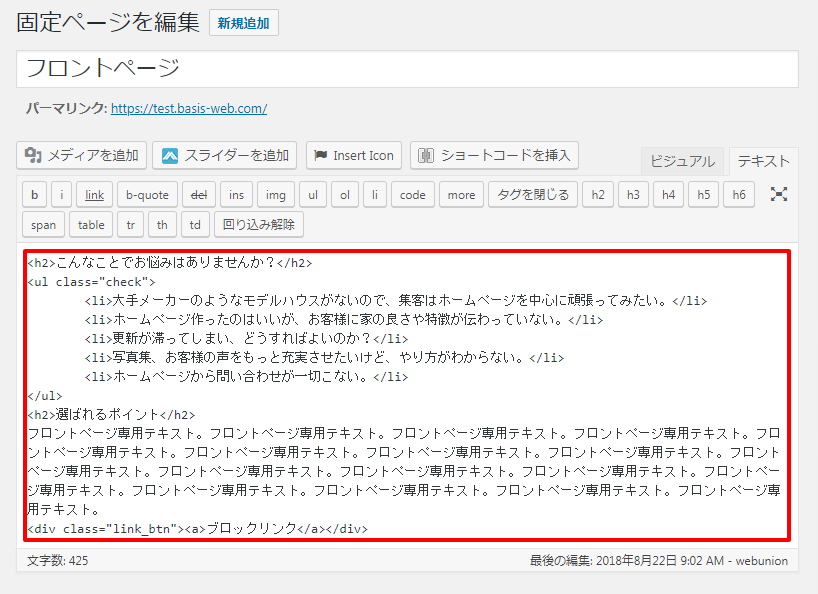818x594 pixels.
Task: Toggle distraction-free fullscreen editor icon
Action: click(778, 195)
